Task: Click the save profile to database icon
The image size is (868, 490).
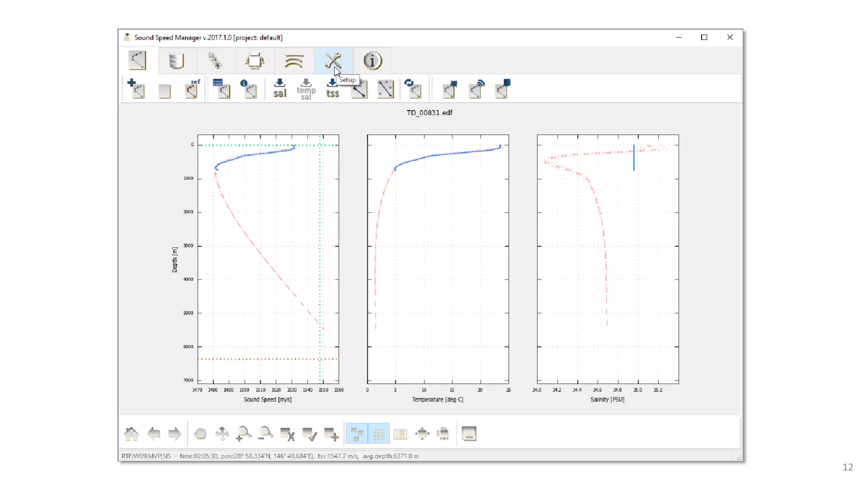Action: coord(502,88)
